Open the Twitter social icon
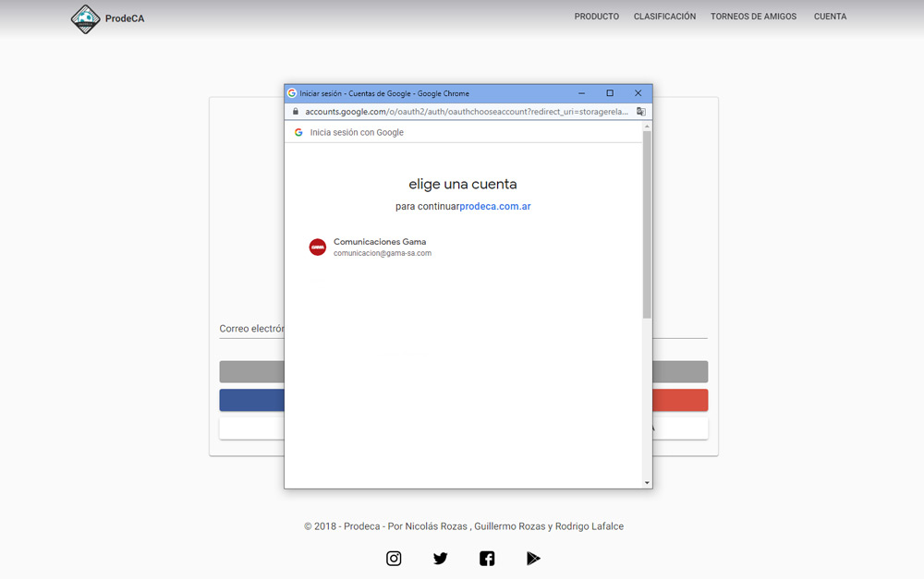924x579 pixels. [440, 558]
